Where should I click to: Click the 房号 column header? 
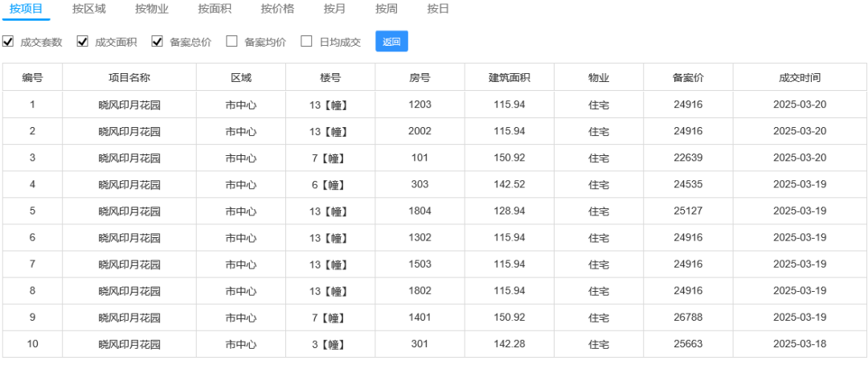coord(420,77)
